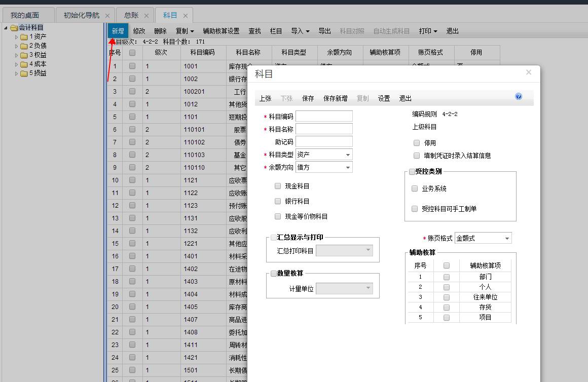
Task: Enable the 现金科目 checkbox
Action: 278,186
